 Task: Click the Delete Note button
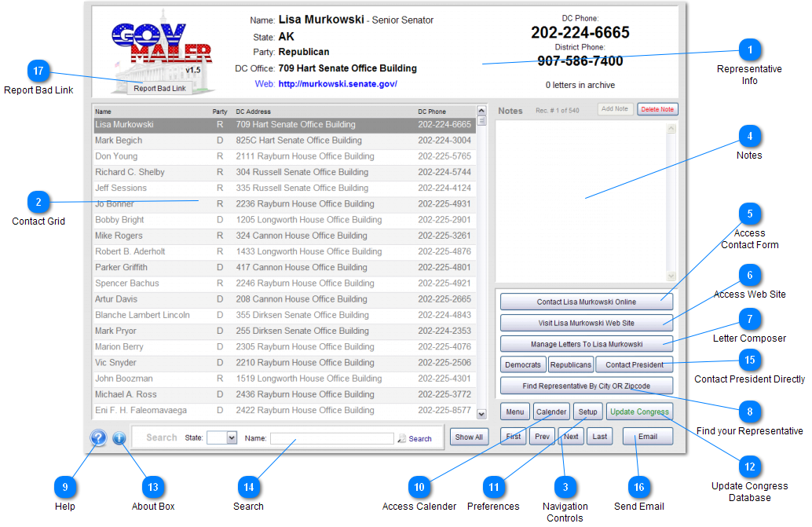[x=657, y=109]
